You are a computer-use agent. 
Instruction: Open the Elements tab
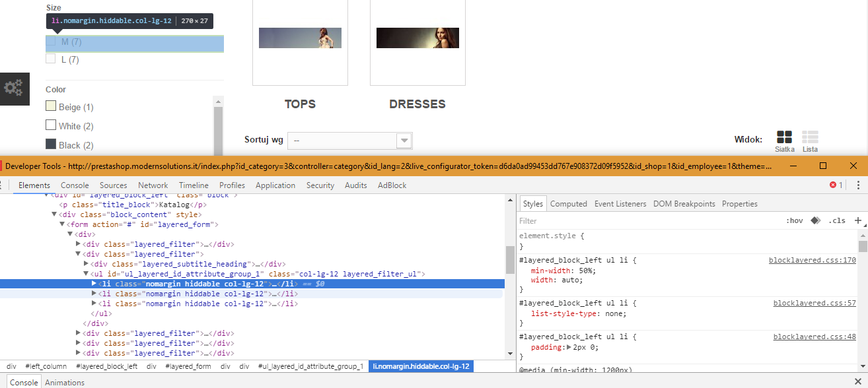(34, 185)
